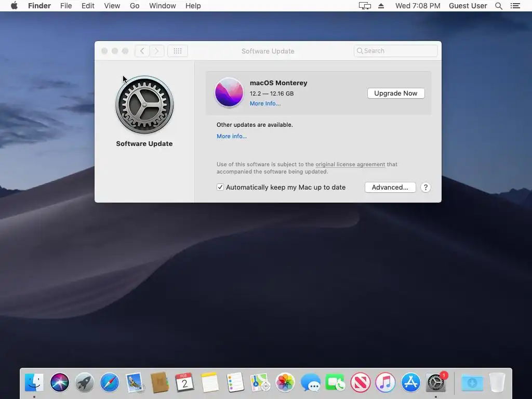Open Contacts book icon in dock
The width and height of the screenshot is (532, 399).
tap(160, 382)
